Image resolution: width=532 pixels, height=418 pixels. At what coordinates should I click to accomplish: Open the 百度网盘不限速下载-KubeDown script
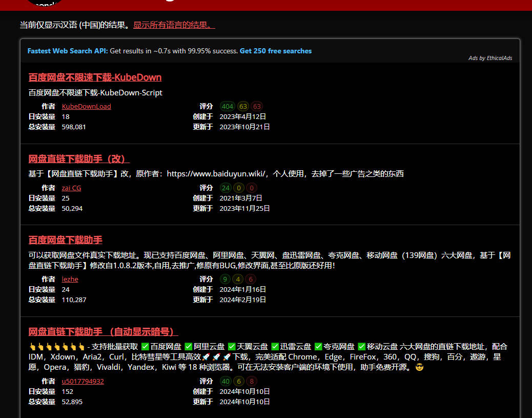click(x=95, y=77)
